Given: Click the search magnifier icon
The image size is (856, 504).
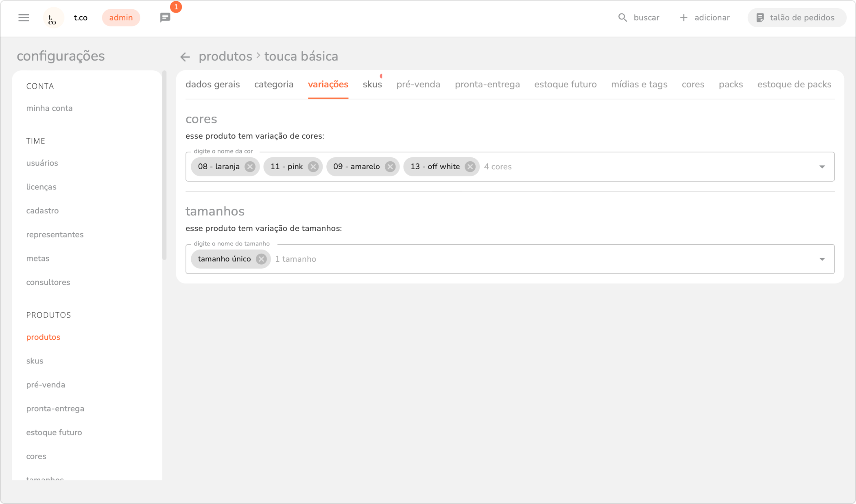Looking at the screenshot, I should click(x=622, y=17).
